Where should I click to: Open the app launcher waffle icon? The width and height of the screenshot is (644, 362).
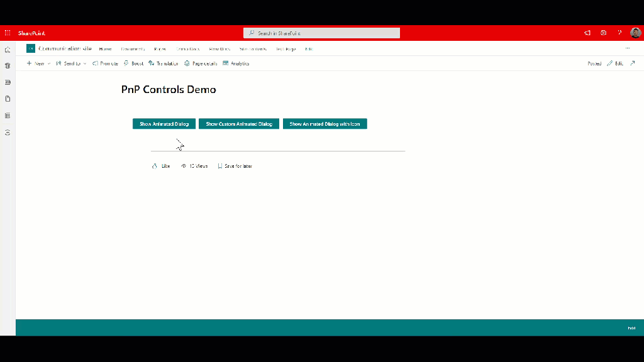(x=8, y=33)
